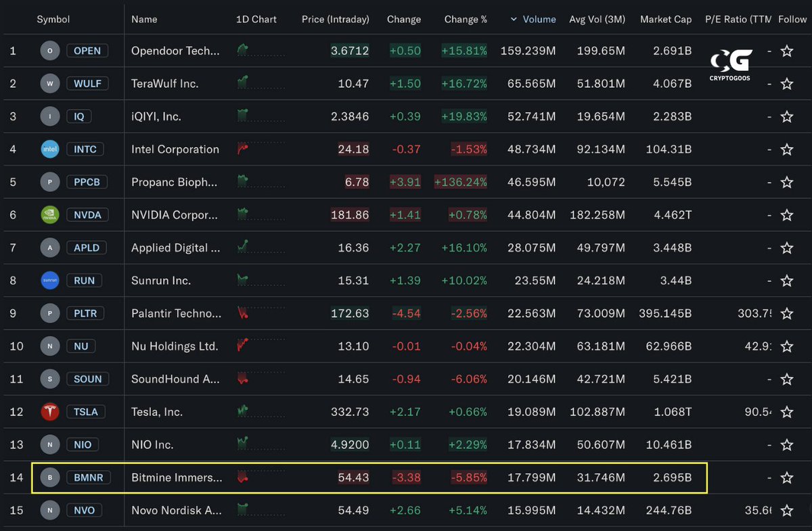Open the WULF ticker symbol

click(87, 84)
